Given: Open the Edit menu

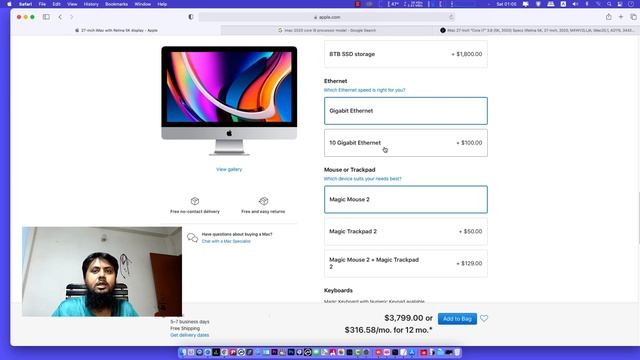Looking at the screenshot, I should coord(56,4).
